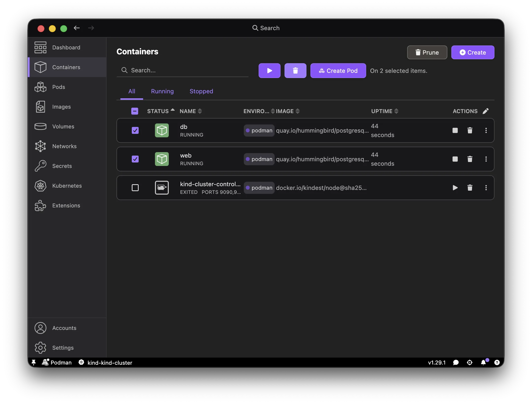
Task: Click the green db container status icon
Action: click(x=162, y=130)
